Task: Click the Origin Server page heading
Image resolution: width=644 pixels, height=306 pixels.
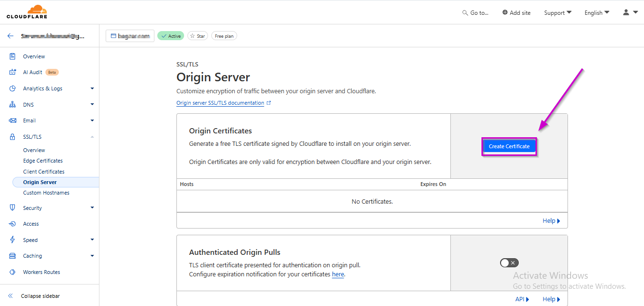Action: 213,77
